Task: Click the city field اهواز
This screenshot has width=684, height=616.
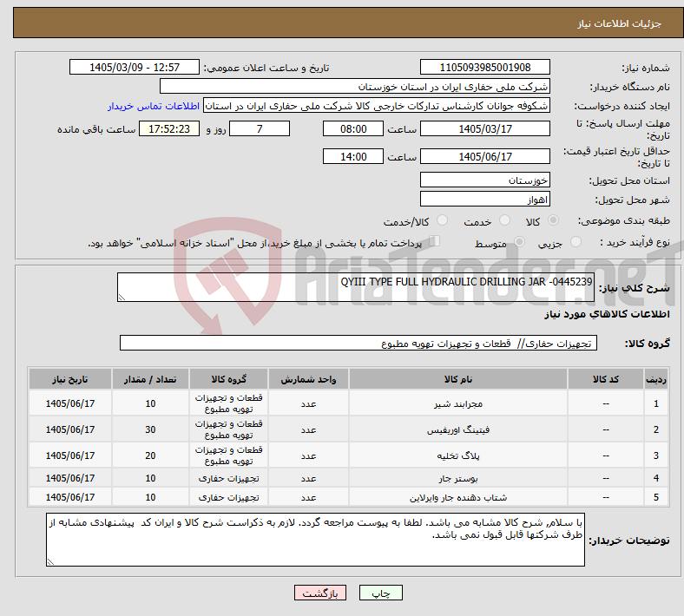Action: coord(484,200)
